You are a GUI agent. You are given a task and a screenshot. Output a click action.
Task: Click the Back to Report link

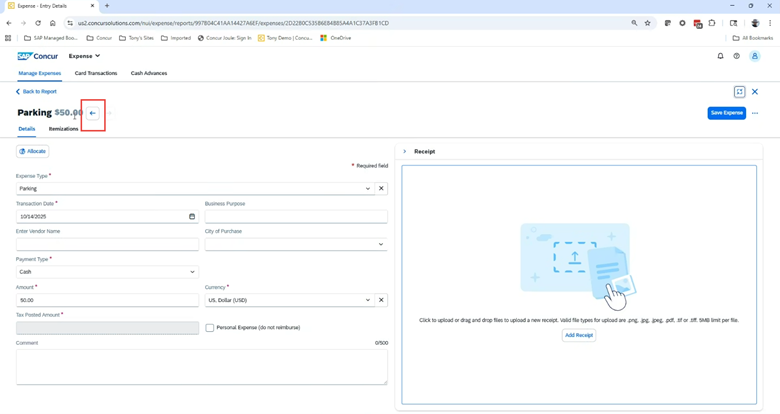(x=37, y=92)
